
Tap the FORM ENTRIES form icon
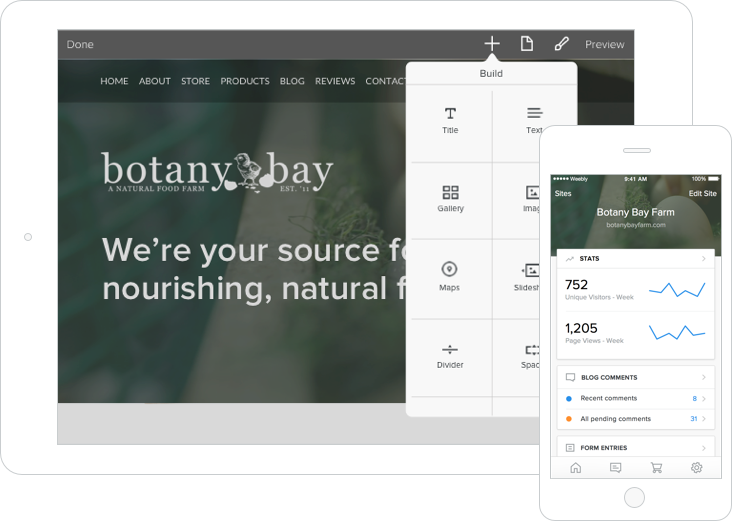[x=570, y=448]
